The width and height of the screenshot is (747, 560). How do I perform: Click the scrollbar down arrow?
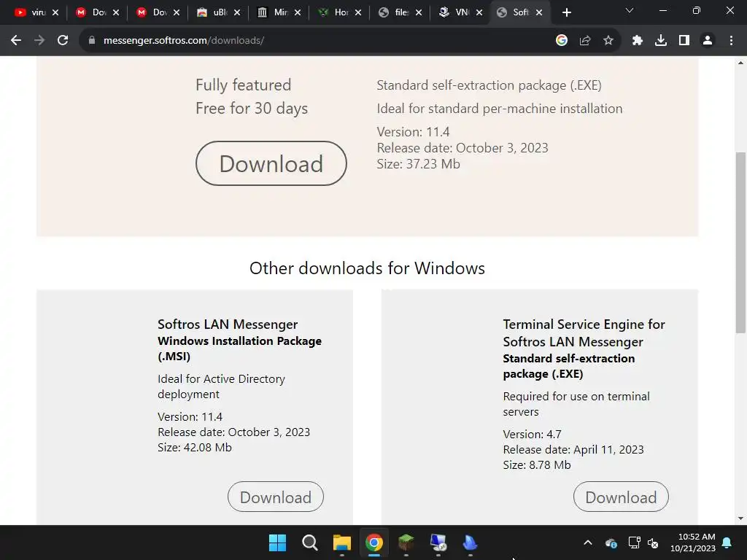(x=740, y=518)
